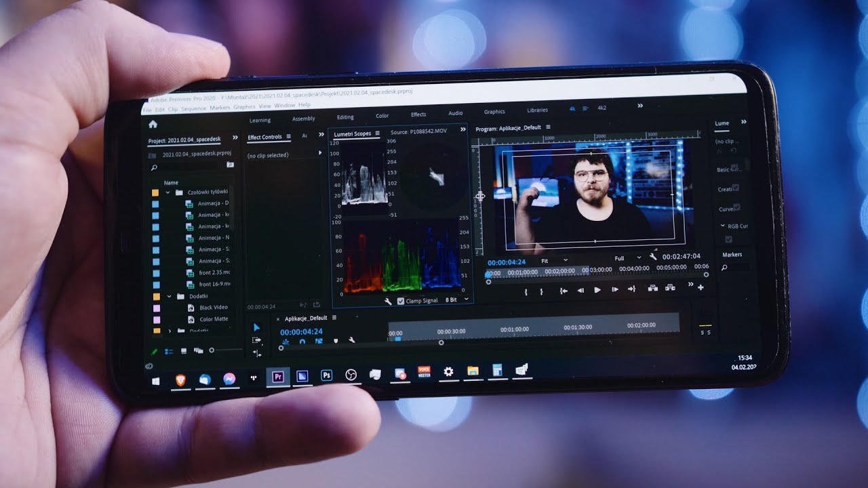Launch Brave browser from the taskbar

180,380
